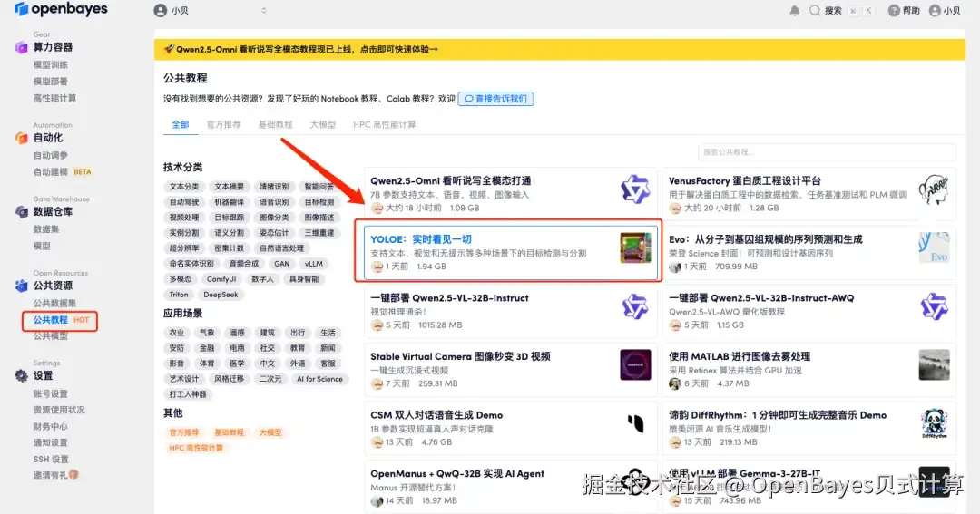Select the DeepSeek tag filter
980x514 pixels.
coord(220,295)
